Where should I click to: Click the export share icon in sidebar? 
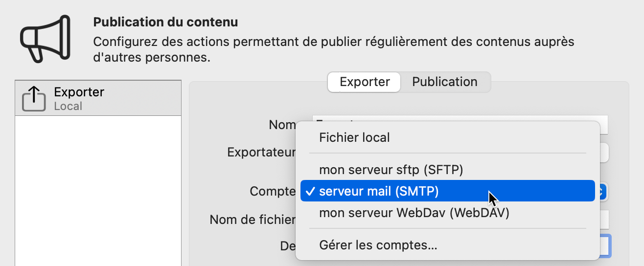point(34,99)
